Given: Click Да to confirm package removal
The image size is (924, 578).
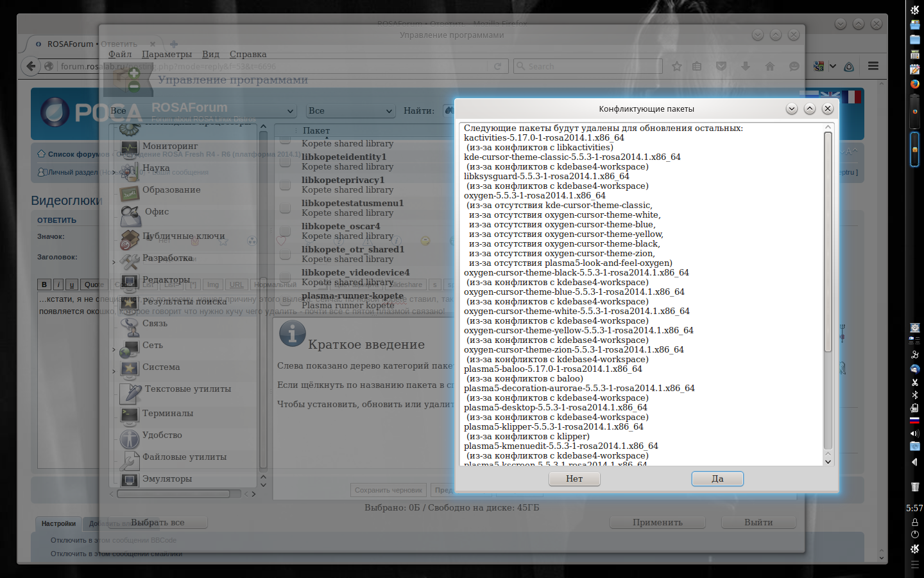Looking at the screenshot, I should point(717,478).
